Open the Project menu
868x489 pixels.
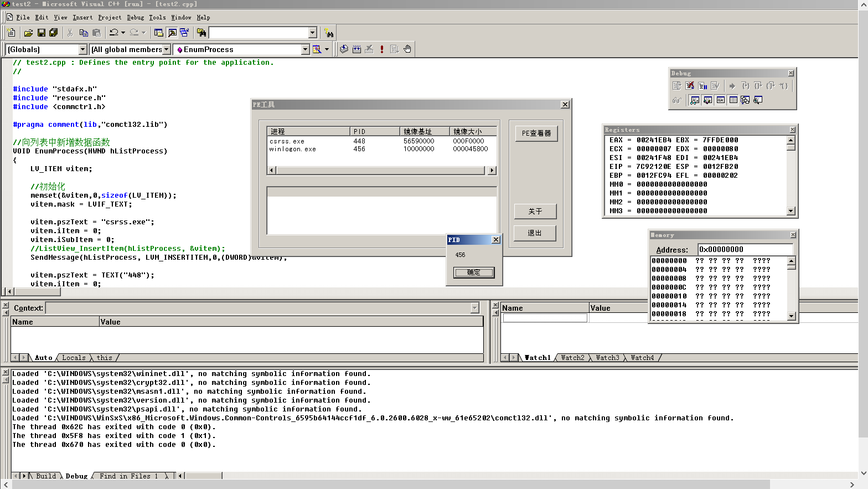coord(110,18)
